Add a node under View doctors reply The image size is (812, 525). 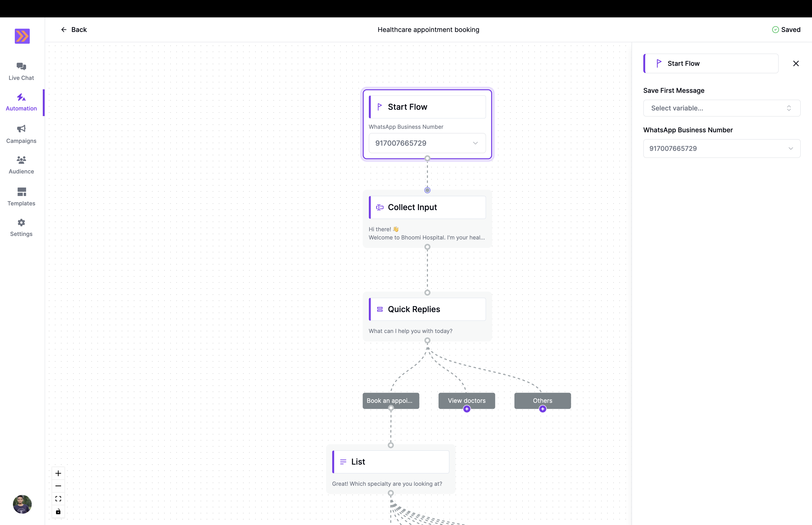[466, 409]
